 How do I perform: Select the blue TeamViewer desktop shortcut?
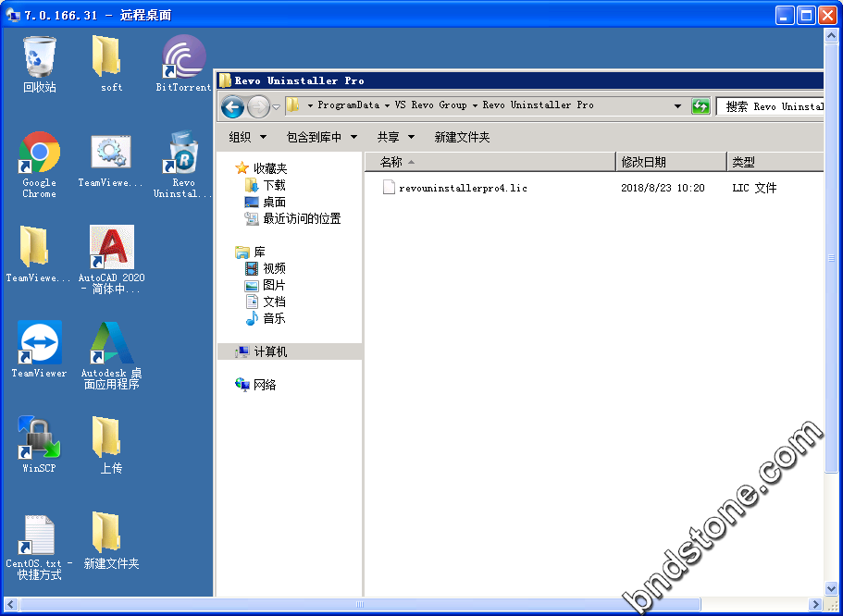(39, 344)
